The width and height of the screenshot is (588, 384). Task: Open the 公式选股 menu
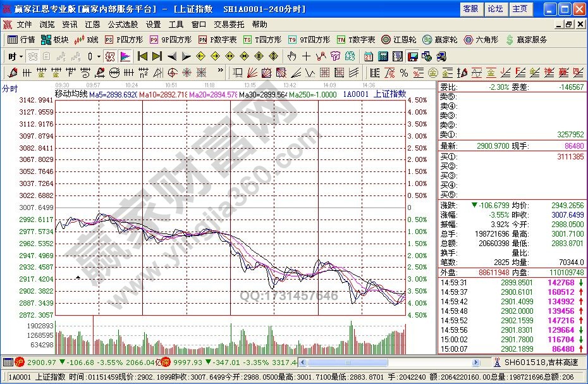tap(123, 25)
